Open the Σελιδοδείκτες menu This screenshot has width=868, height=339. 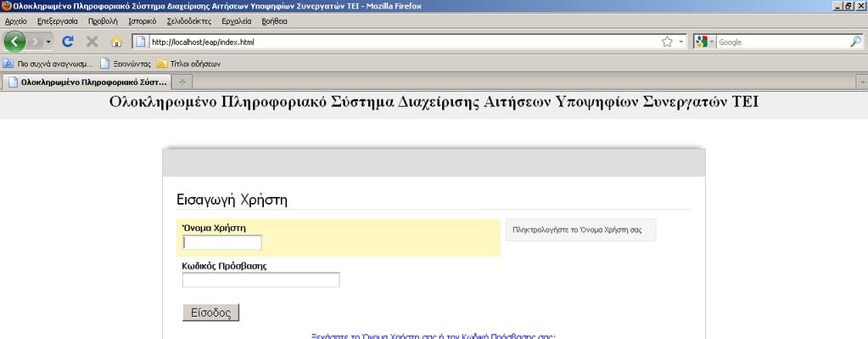coord(188,21)
